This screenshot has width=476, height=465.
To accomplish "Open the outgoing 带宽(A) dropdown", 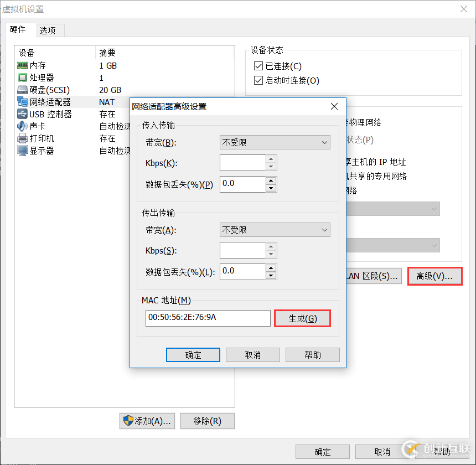I will coord(275,230).
